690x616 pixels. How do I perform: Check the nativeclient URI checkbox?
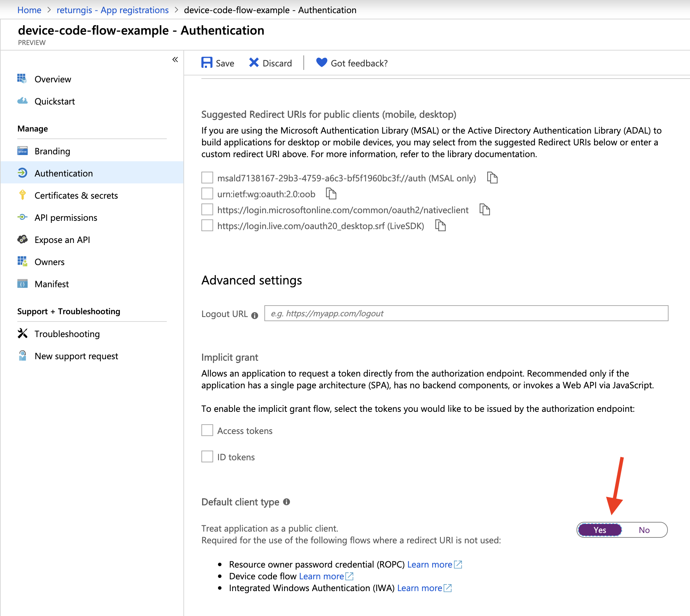click(207, 209)
